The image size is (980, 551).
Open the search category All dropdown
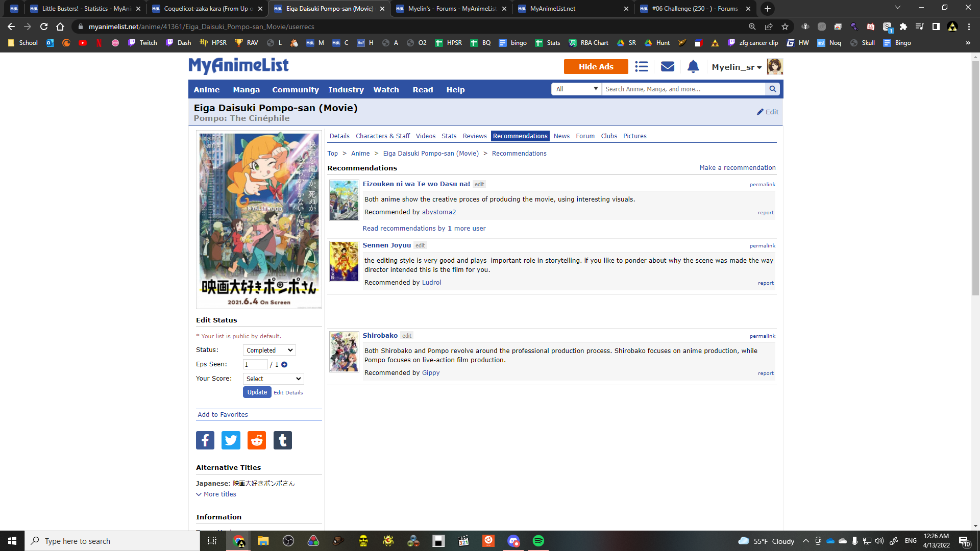click(x=576, y=89)
